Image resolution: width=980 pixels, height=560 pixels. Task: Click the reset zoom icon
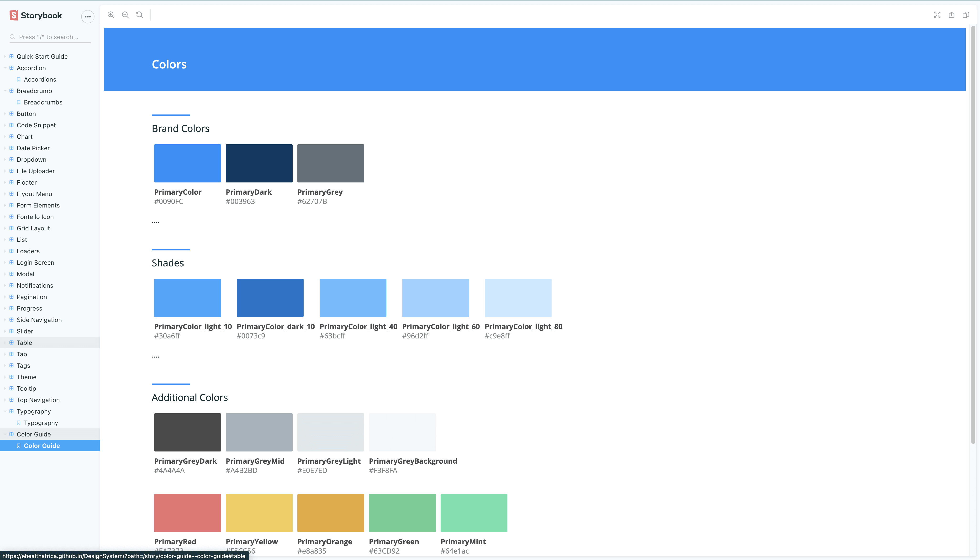[140, 15]
